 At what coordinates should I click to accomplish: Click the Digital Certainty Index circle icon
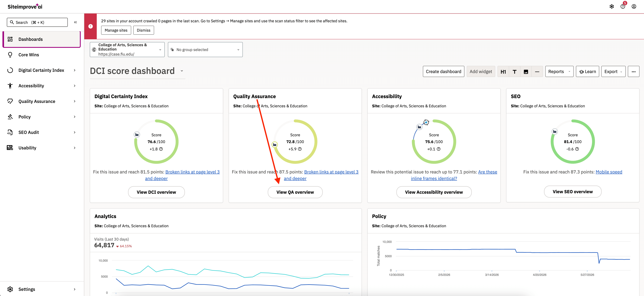(x=10, y=70)
